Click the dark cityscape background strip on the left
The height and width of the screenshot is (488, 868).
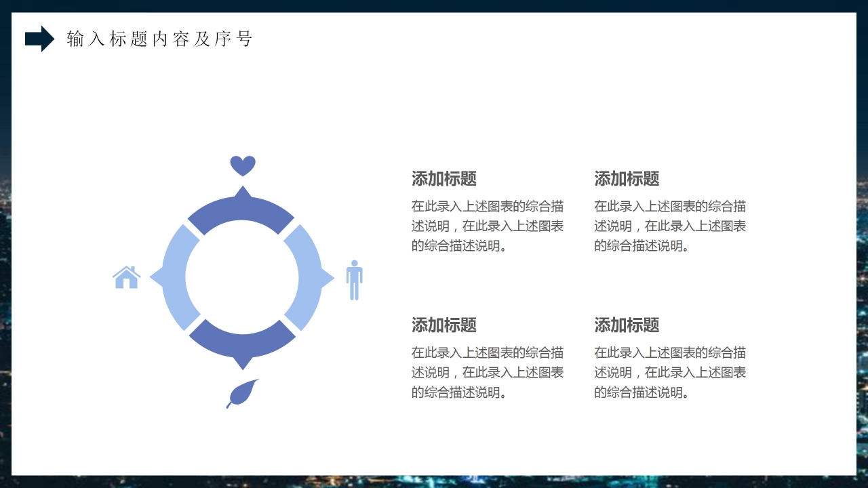click(x=5, y=271)
